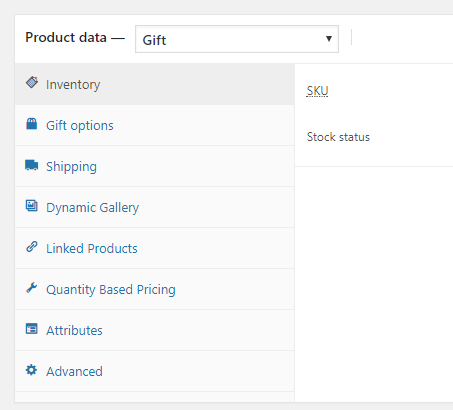Click the Linked Products chain icon
The image size is (453, 410).
[x=32, y=247]
